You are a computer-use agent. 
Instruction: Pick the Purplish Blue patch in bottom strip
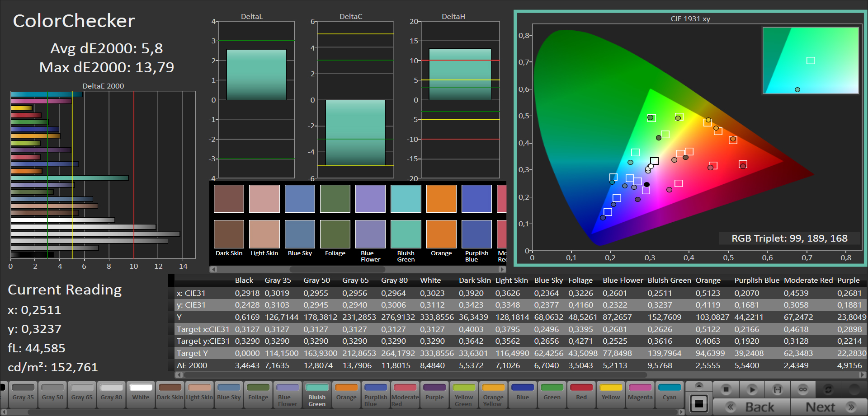tap(376, 395)
